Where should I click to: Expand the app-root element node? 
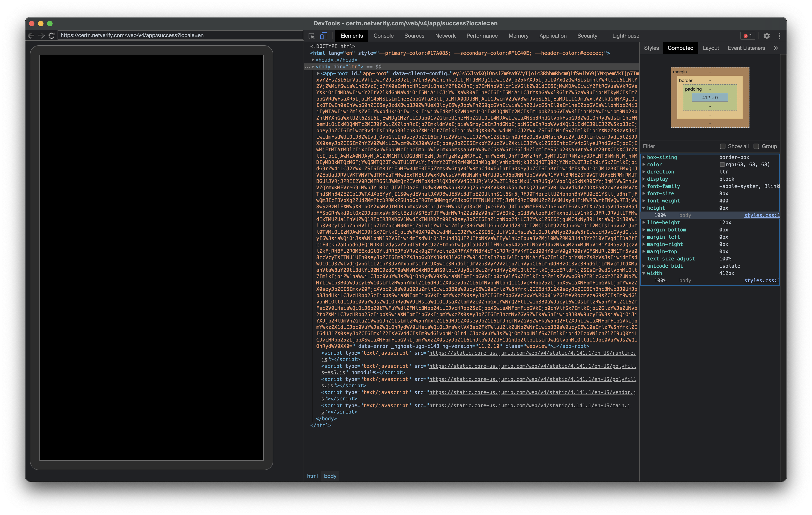[x=318, y=73]
